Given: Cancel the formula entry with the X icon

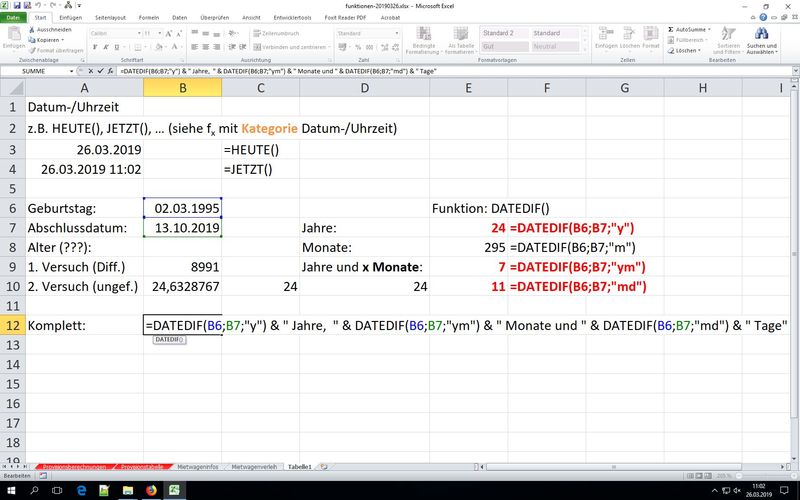Looking at the screenshot, I should 92,73.
